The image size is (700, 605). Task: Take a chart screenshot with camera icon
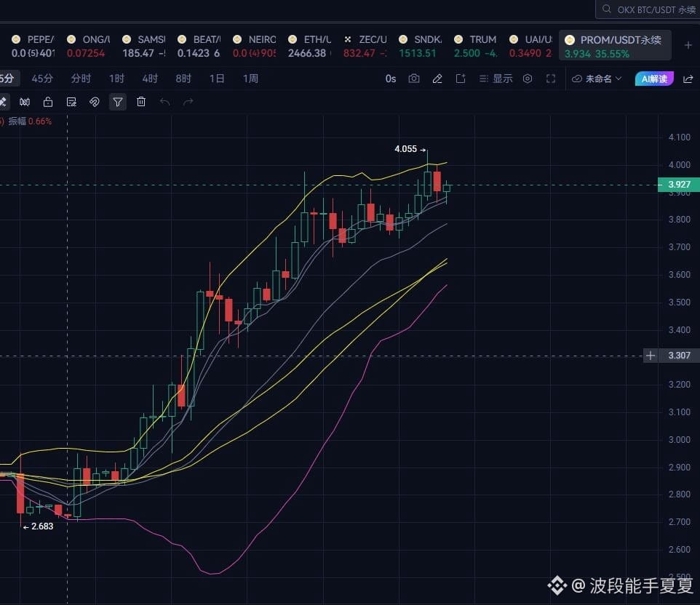tap(414, 79)
